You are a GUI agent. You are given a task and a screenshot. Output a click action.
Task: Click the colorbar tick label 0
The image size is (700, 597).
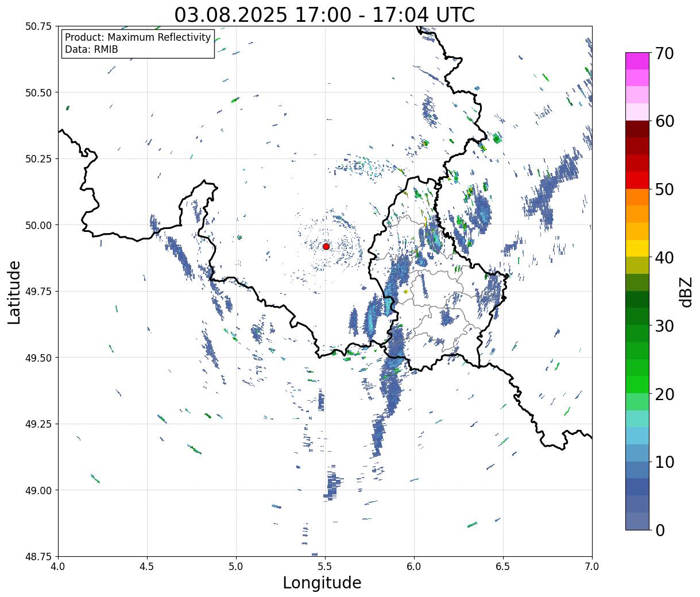(x=659, y=530)
